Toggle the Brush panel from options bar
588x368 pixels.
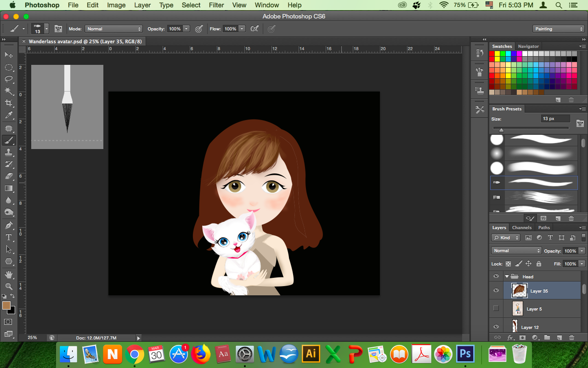(x=58, y=29)
